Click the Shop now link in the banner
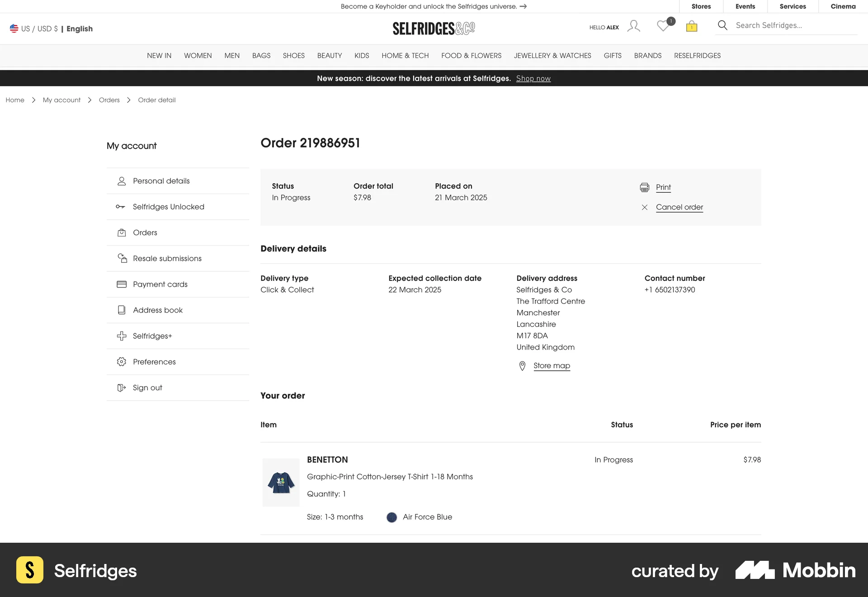Screen dimensions: 868x597 pyautogui.click(x=533, y=78)
